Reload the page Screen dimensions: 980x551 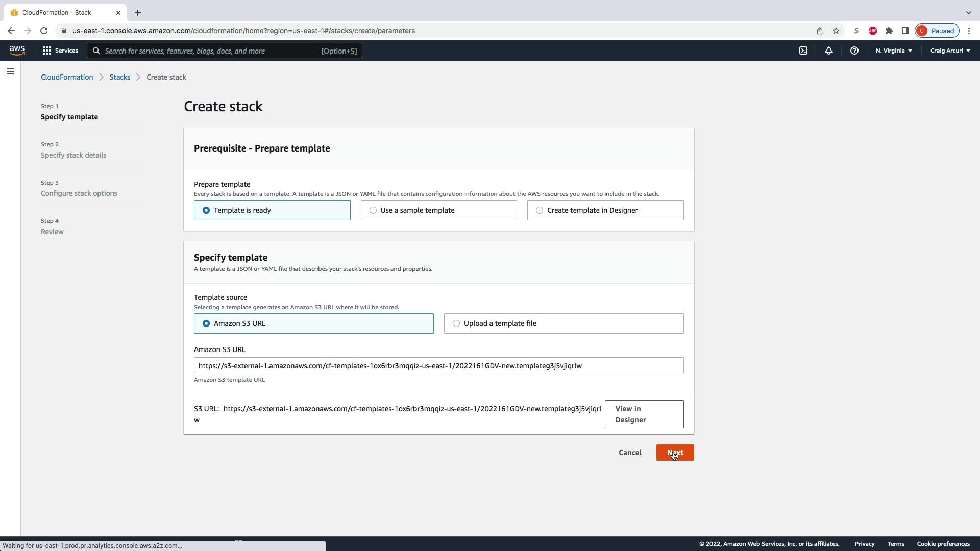click(x=44, y=31)
